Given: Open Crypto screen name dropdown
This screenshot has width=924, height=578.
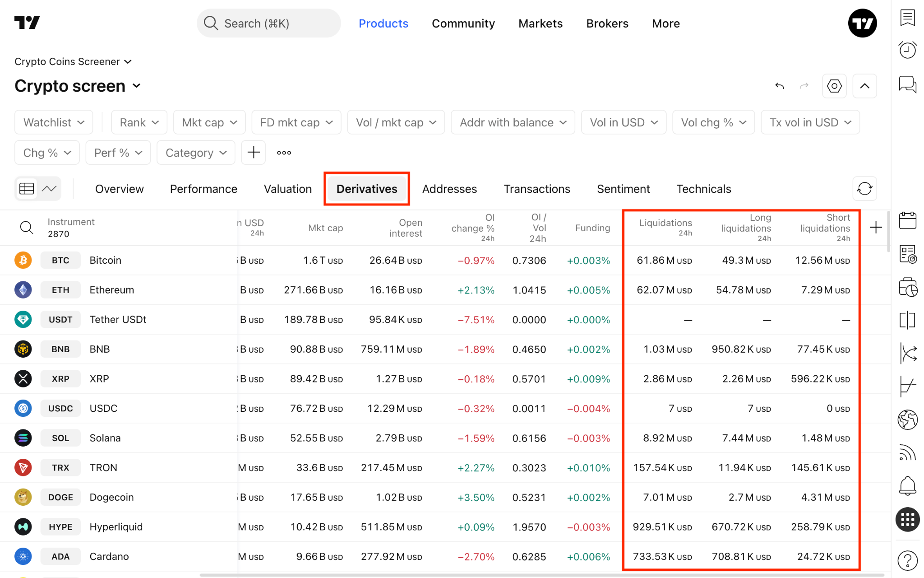Looking at the screenshot, I should [x=78, y=86].
